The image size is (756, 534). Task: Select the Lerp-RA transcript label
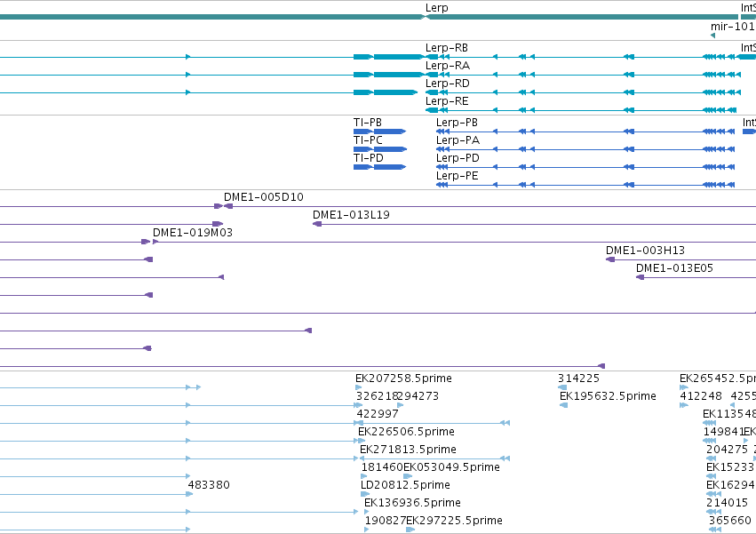coord(448,66)
